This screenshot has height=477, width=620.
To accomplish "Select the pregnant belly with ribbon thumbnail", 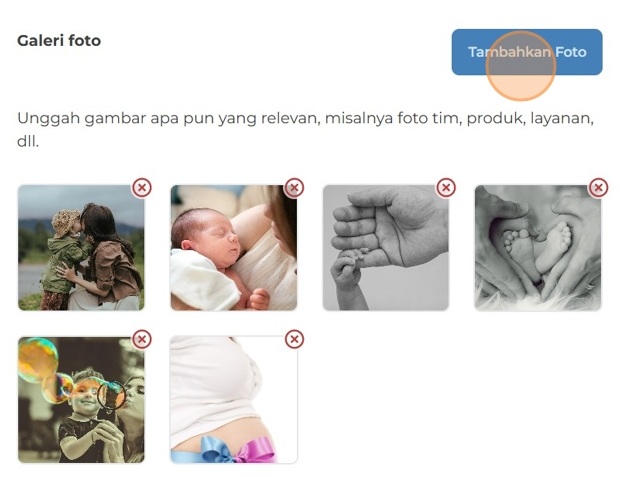I will [234, 399].
